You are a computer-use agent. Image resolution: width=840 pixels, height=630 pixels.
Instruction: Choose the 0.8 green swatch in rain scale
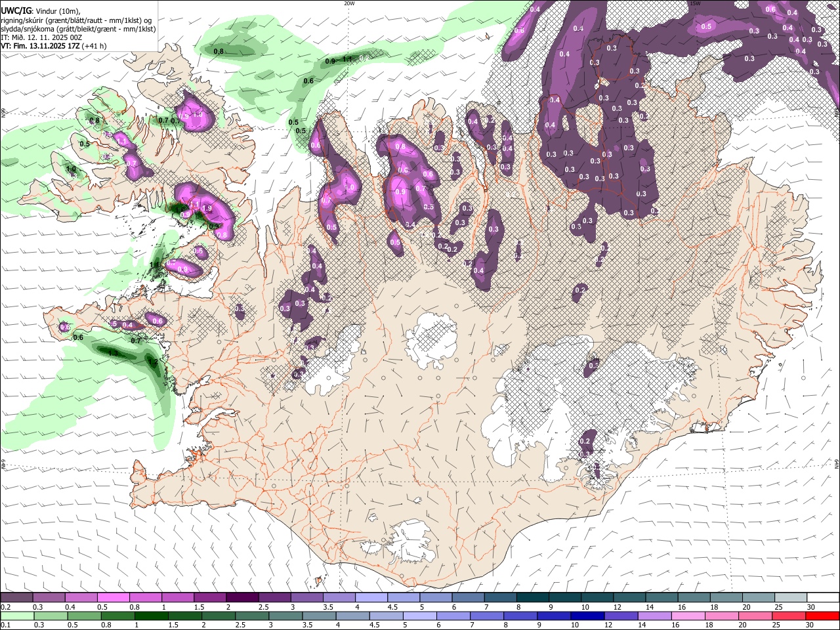(119, 616)
